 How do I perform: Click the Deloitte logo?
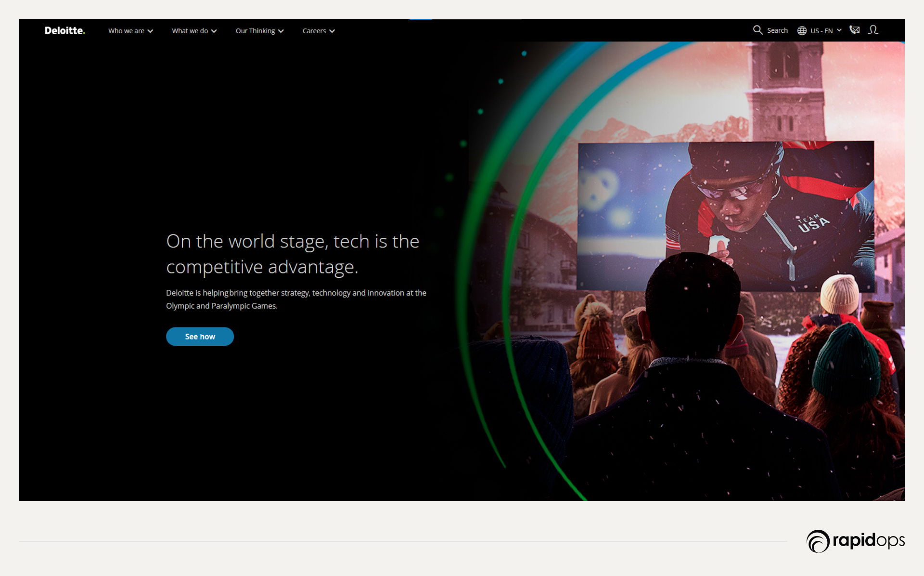(x=64, y=30)
